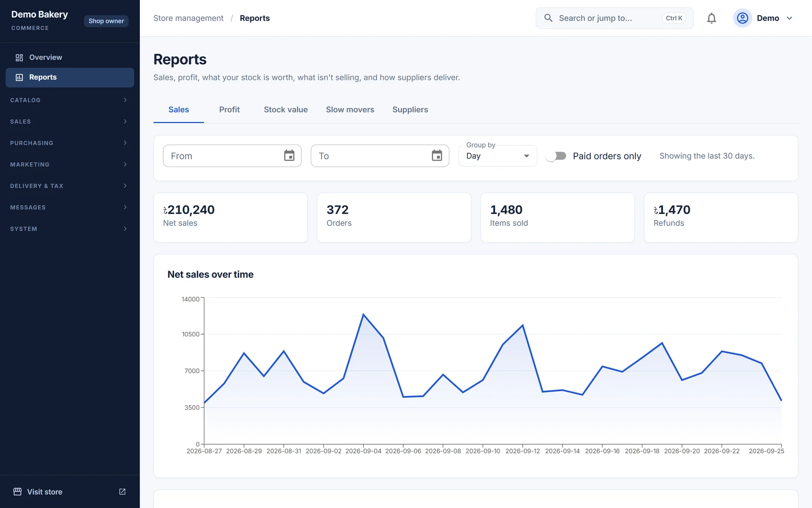Click the Reports chart icon in sidebar
Viewport: 812px width, 508px height.
click(x=19, y=77)
